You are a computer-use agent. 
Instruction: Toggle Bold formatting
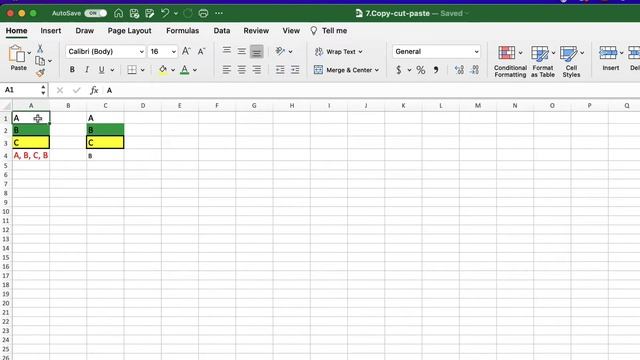point(72,70)
